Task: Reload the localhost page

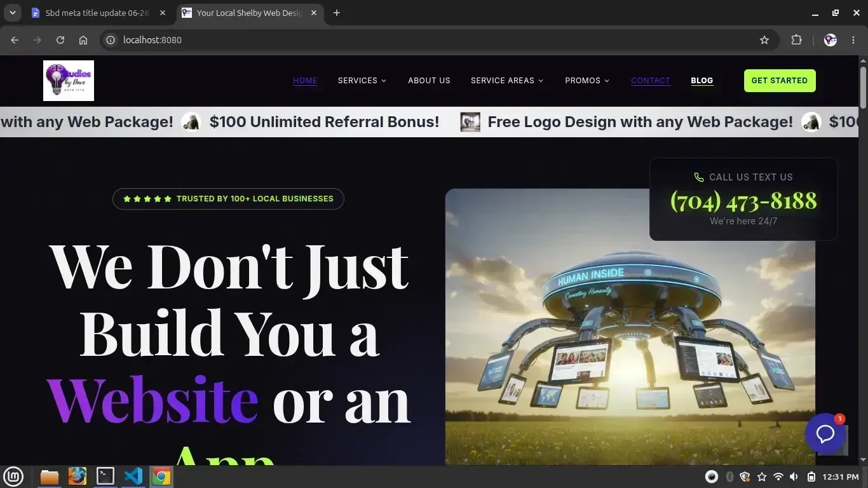Action: tap(60, 40)
